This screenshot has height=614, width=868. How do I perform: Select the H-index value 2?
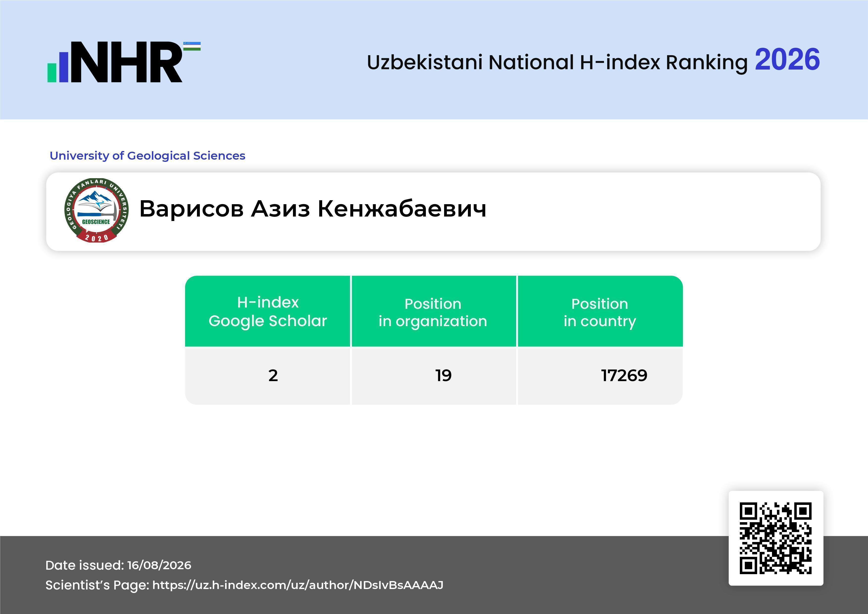[273, 375]
